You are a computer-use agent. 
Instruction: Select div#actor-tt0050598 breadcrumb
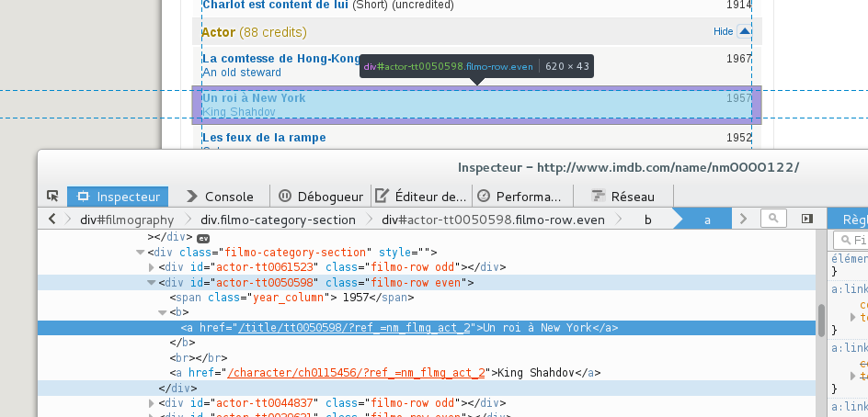tap(493, 220)
